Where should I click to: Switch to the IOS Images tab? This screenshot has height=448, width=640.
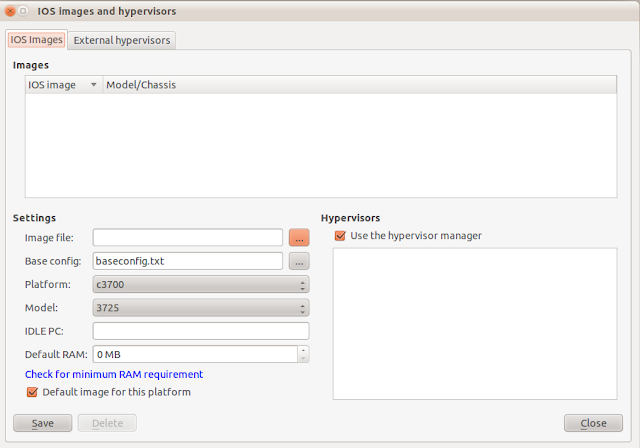pos(36,40)
